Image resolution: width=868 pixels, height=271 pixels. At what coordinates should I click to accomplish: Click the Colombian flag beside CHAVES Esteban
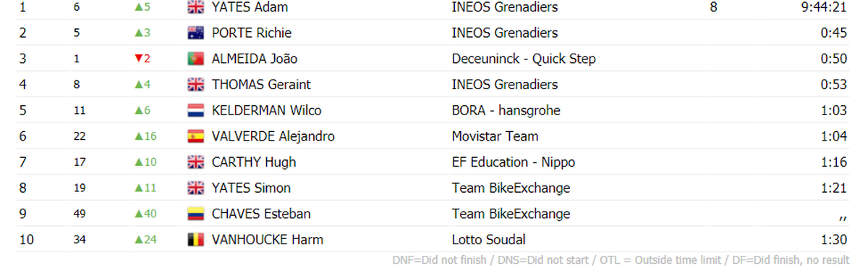(195, 214)
